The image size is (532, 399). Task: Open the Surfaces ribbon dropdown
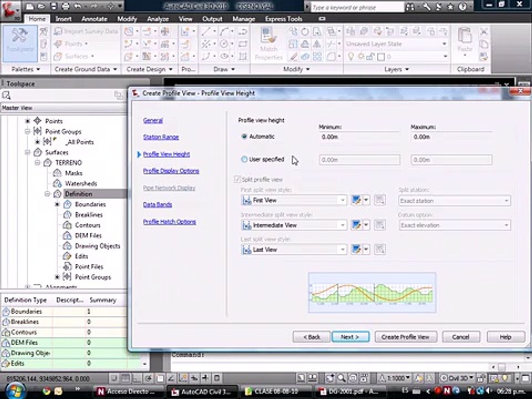point(74,57)
